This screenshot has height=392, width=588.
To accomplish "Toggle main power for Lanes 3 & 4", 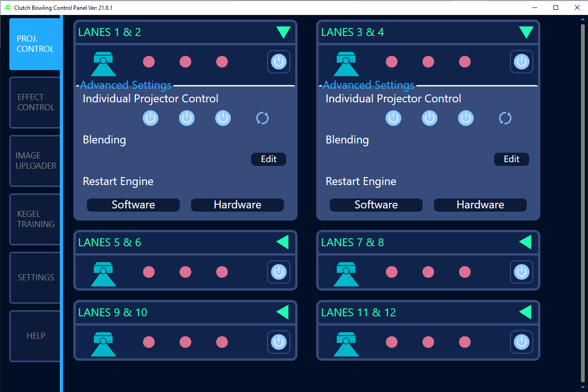I will point(522,62).
